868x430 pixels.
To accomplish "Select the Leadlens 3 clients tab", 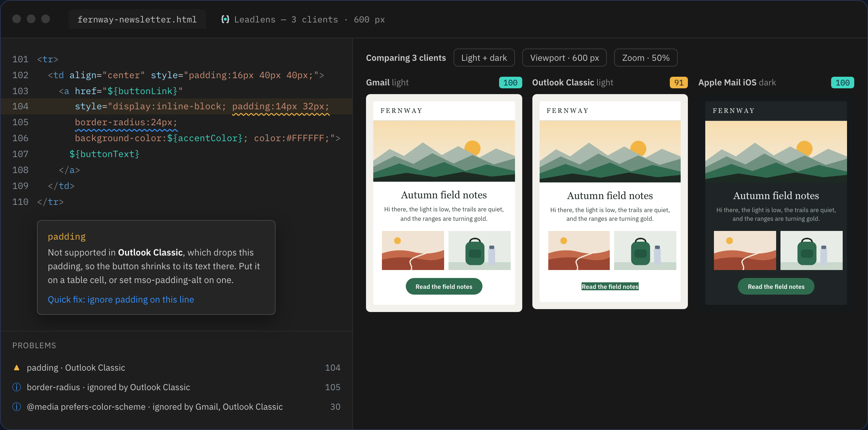I will click(x=303, y=20).
